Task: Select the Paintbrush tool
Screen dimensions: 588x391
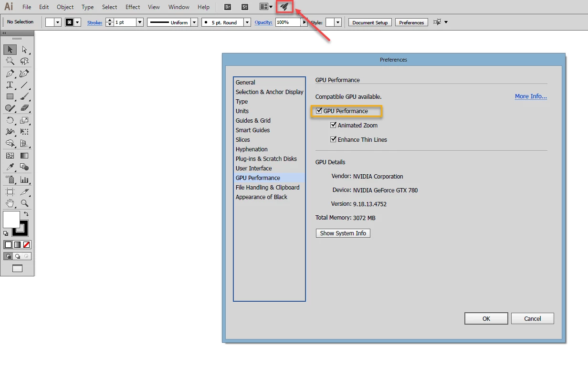Action: [x=24, y=96]
